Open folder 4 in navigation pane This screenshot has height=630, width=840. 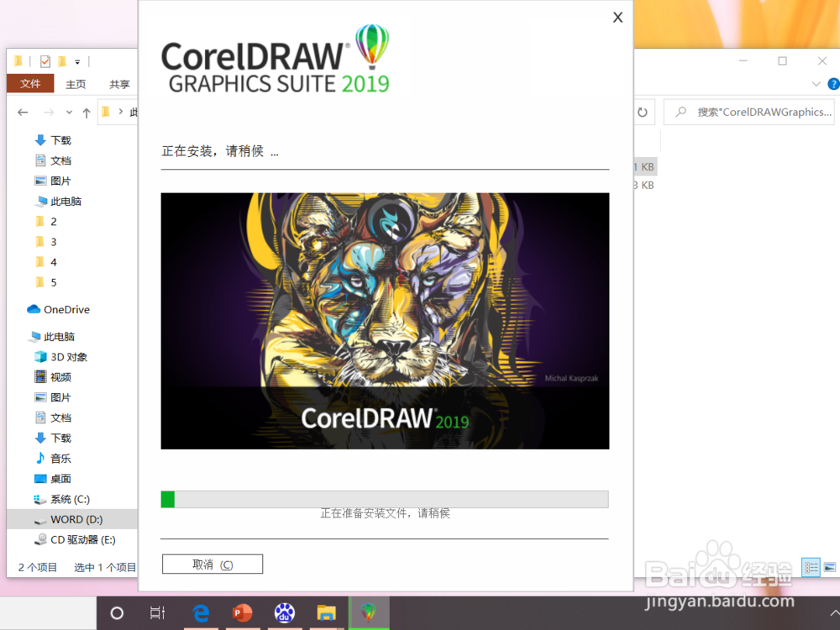click(x=46, y=262)
